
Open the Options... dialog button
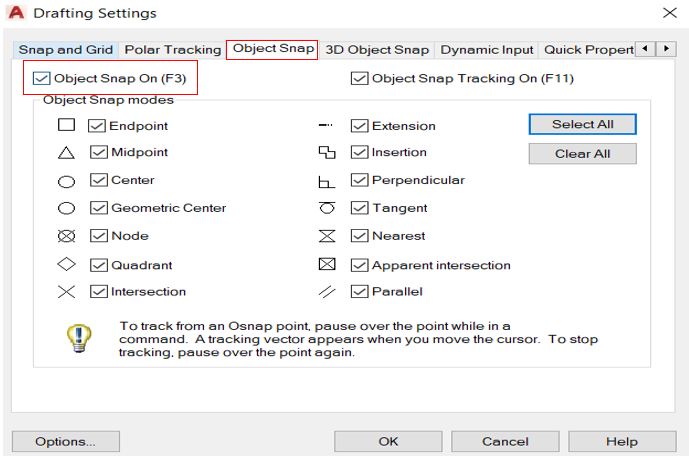65,442
